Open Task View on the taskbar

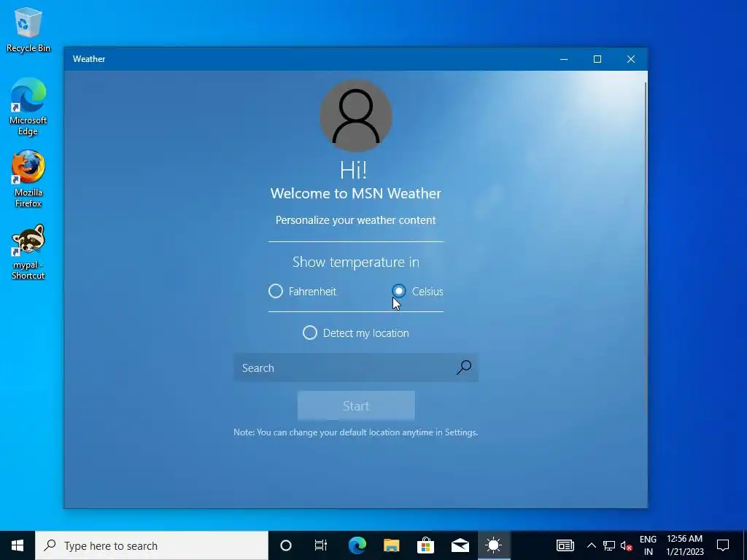coord(321,545)
